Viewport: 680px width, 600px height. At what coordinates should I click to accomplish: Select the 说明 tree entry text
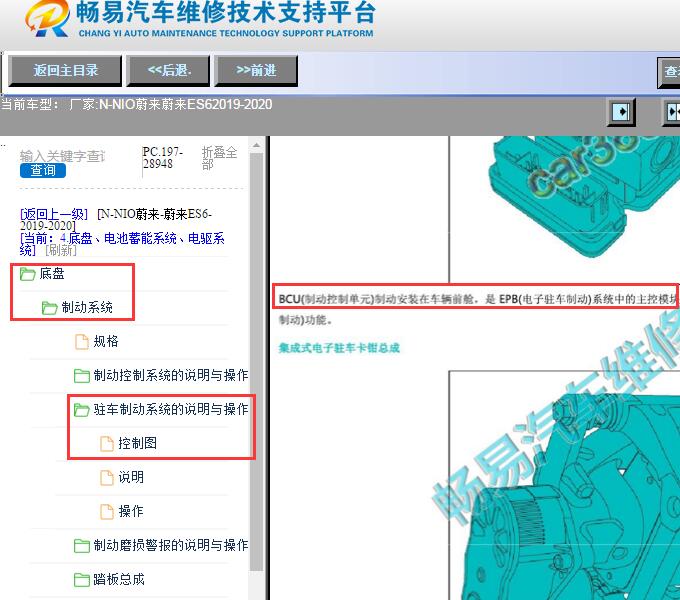(131, 477)
